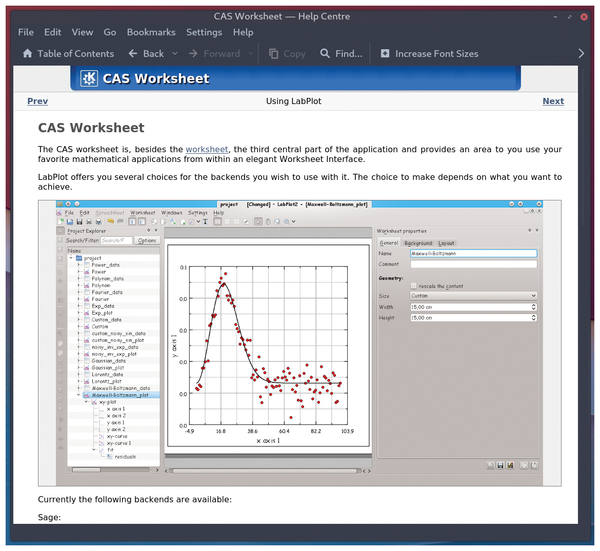Click the Back toolbar button
This screenshot has width=600, height=551.
[147, 54]
